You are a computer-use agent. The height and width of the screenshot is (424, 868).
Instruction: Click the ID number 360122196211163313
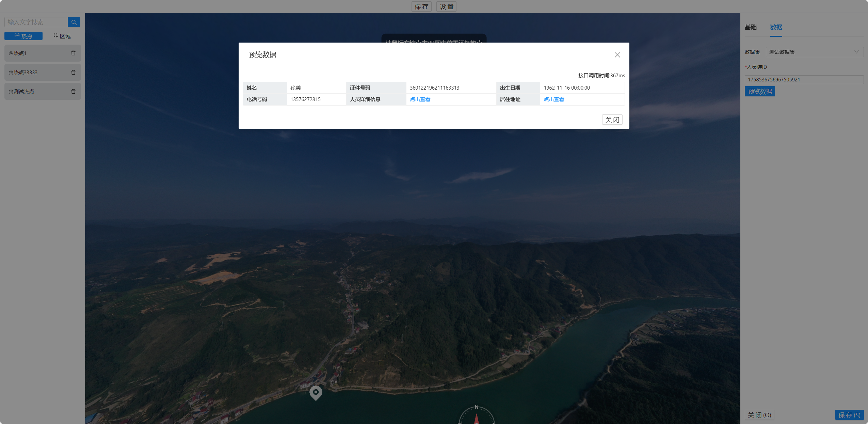pyautogui.click(x=434, y=88)
